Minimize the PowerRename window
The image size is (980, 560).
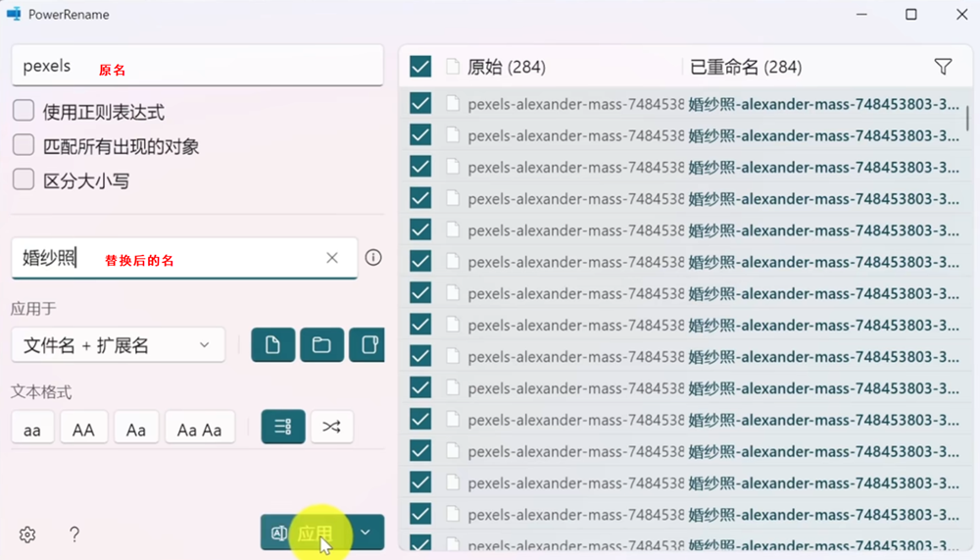[x=861, y=14]
